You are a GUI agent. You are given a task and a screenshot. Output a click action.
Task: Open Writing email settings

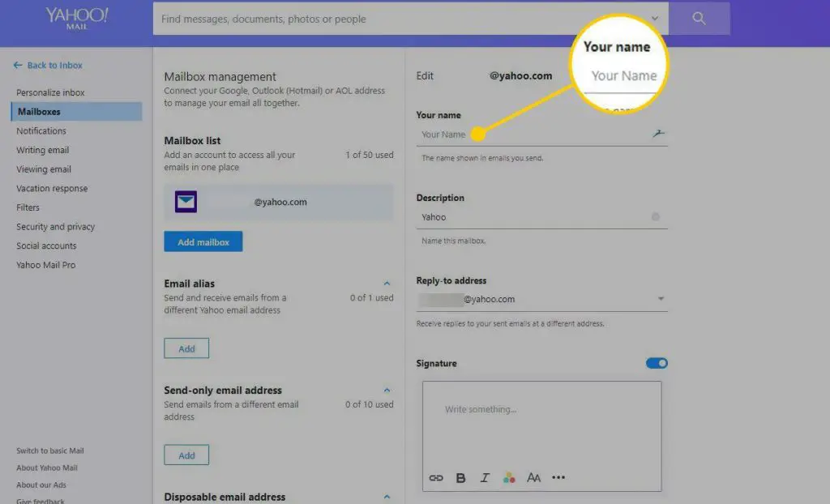42,150
